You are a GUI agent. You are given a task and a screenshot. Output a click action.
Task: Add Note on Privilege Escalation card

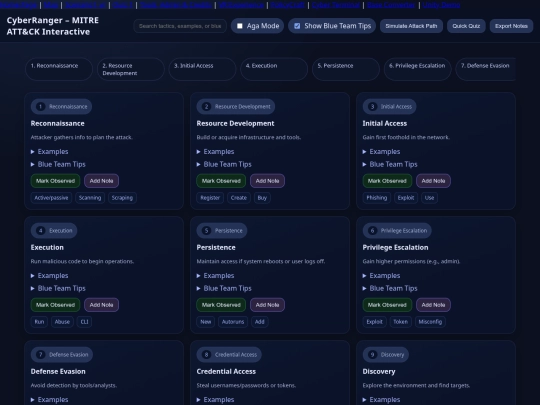434,305
